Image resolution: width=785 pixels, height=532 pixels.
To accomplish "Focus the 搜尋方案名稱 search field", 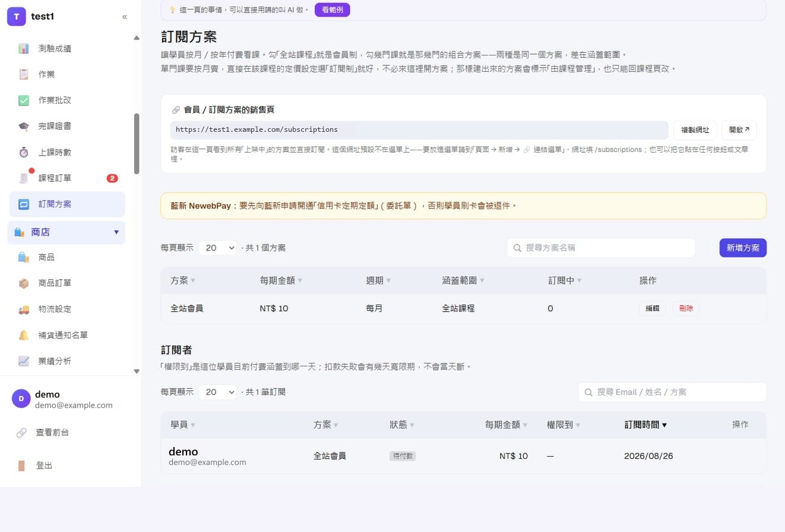I will 601,248.
